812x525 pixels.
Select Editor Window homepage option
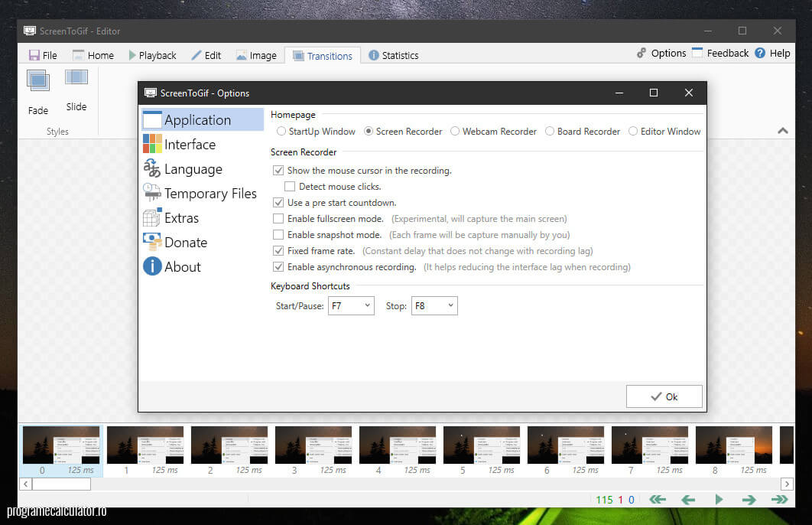(x=664, y=132)
